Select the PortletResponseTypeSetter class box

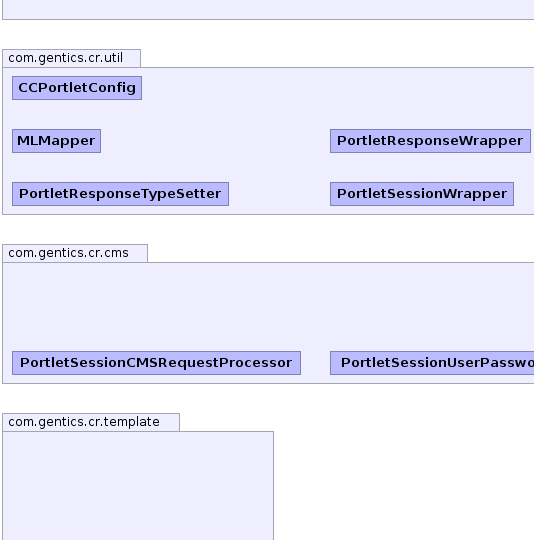(x=120, y=194)
